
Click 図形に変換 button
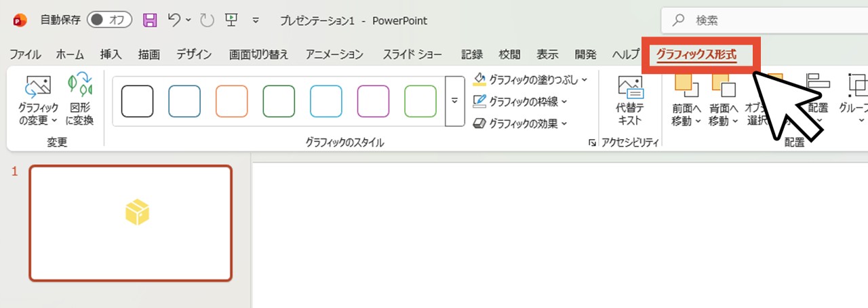[x=81, y=100]
